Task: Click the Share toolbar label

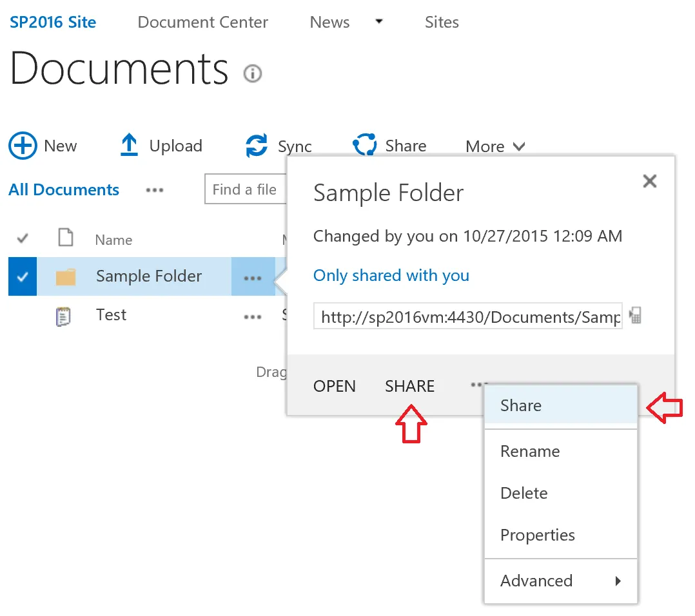Action: pos(406,146)
